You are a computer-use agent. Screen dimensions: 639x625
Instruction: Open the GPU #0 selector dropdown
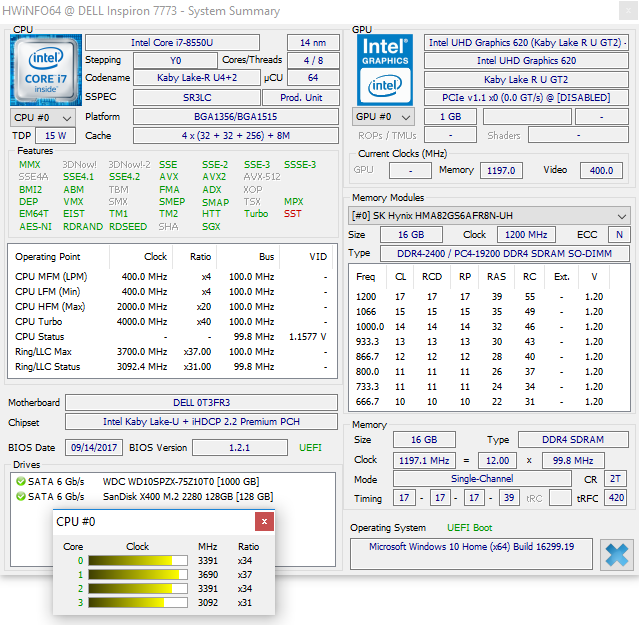point(383,117)
